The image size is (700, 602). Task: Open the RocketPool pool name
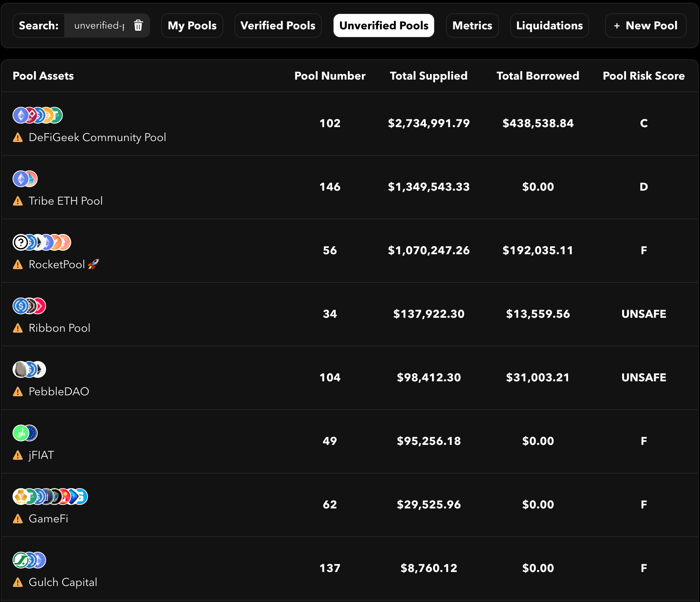(x=57, y=264)
